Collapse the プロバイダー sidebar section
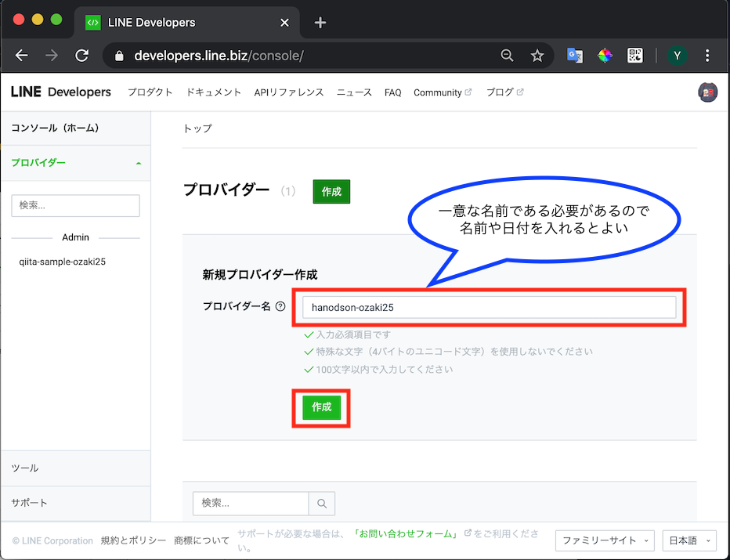Screen dimensions: 730x560 click(x=75, y=163)
